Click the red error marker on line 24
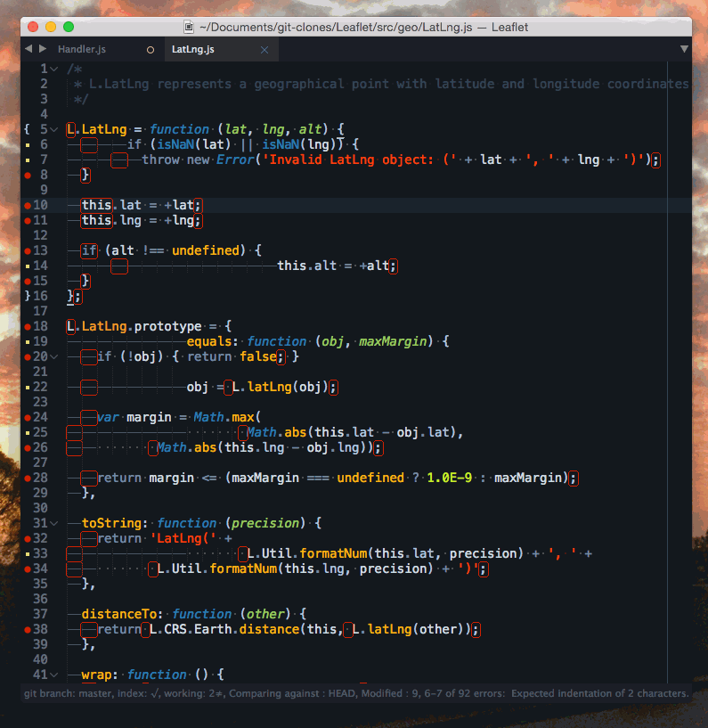The width and height of the screenshot is (708, 728). point(28,417)
